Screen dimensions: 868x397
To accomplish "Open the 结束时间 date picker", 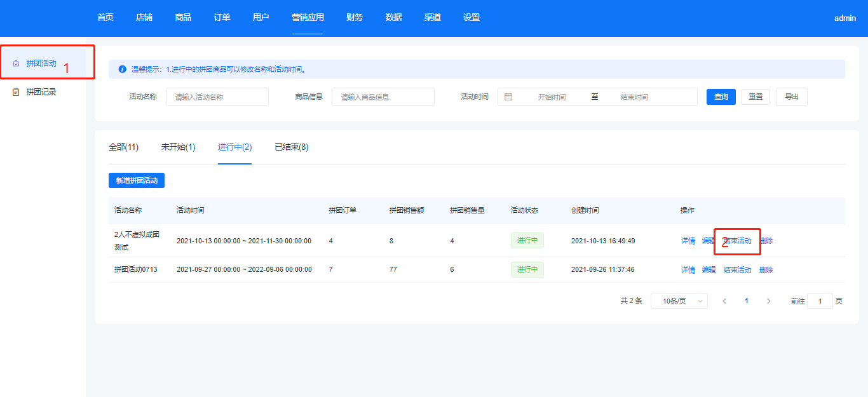I will pyautogui.click(x=634, y=97).
